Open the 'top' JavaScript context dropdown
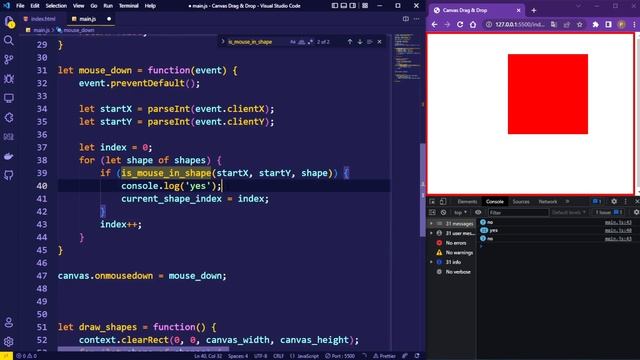The image size is (640, 360). [x=460, y=212]
